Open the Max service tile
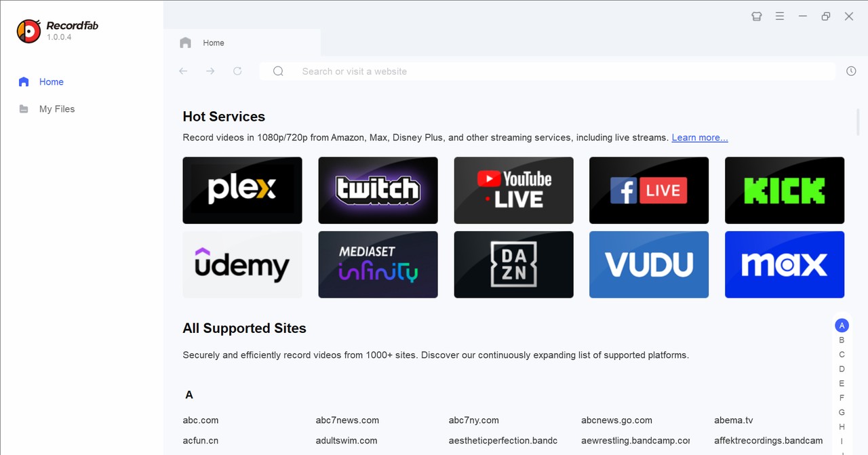The height and width of the screenshot is (455, 868). click(x=785, y=264)
